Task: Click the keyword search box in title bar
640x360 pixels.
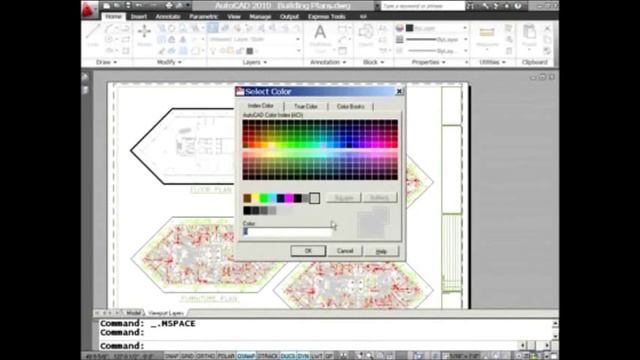Action: click(422, 6)
